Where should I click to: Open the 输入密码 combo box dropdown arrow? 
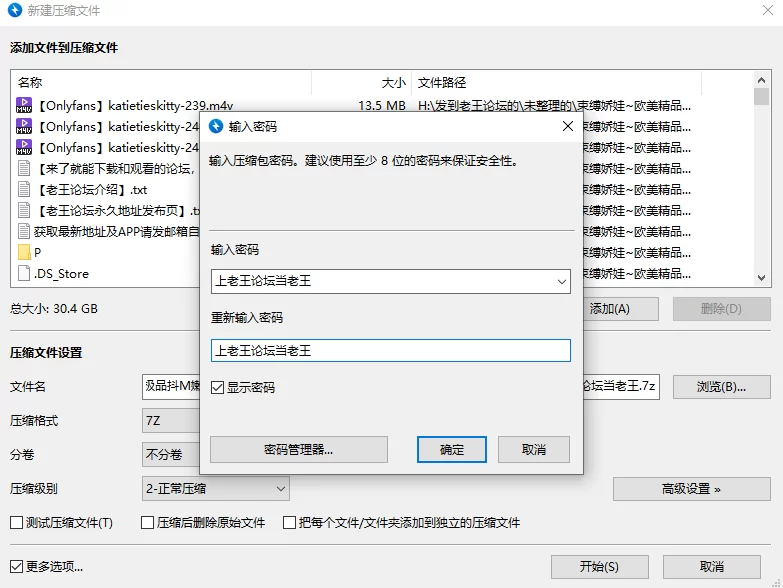point(562,282)
